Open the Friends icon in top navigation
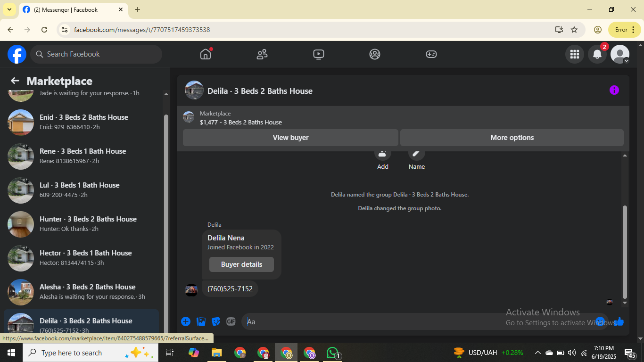Viewport: 644px width, 362px height. point(262,54)
